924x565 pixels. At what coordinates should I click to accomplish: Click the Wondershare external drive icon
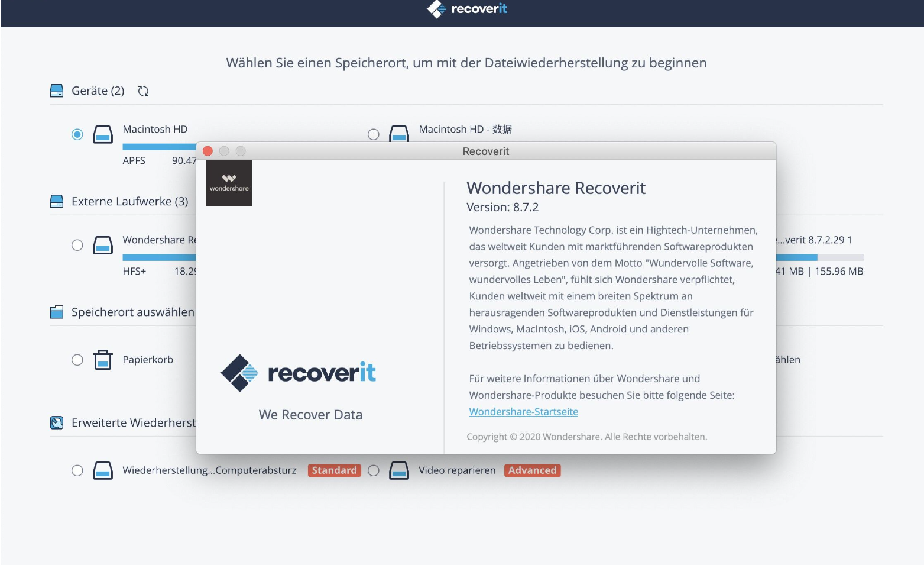pyautogui.click(x=103, y=245)
